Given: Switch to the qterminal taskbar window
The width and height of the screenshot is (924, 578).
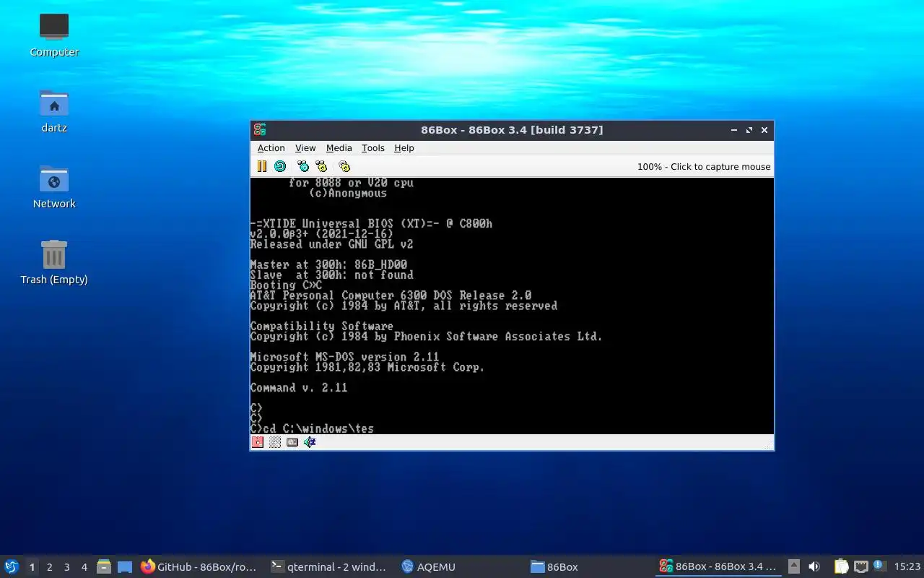Looking at the screenshot, I should [329, 567].
